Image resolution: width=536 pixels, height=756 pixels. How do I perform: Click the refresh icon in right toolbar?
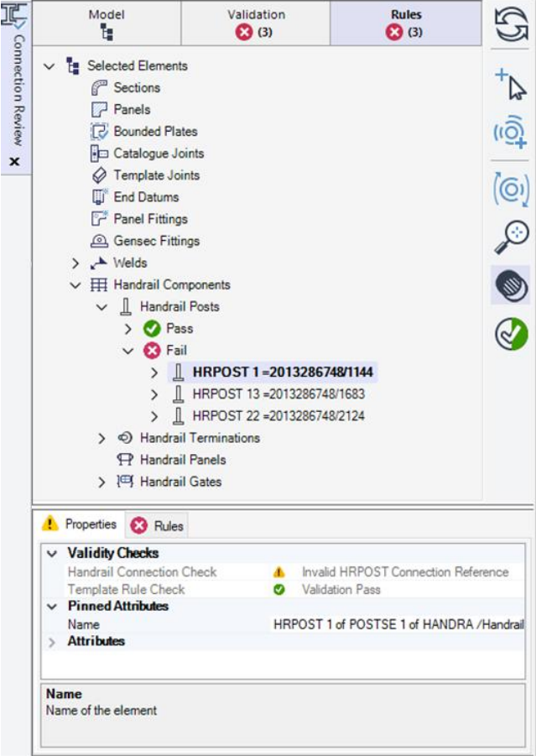(510, 24)
